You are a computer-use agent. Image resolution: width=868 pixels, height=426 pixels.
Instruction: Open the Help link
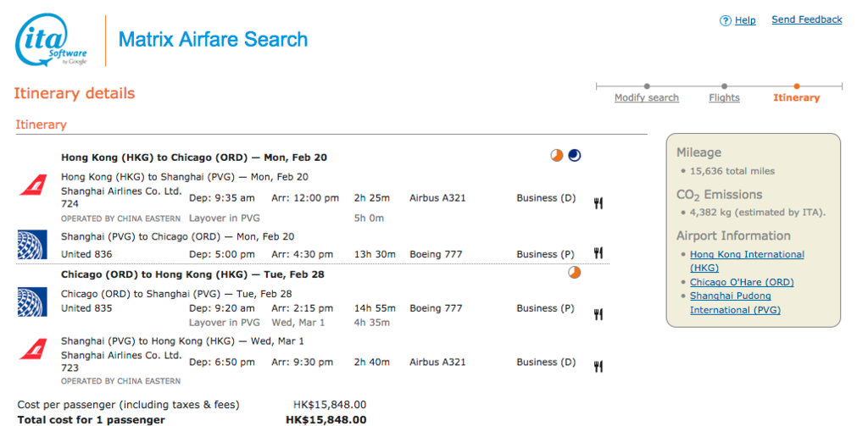tap(745, 20)
